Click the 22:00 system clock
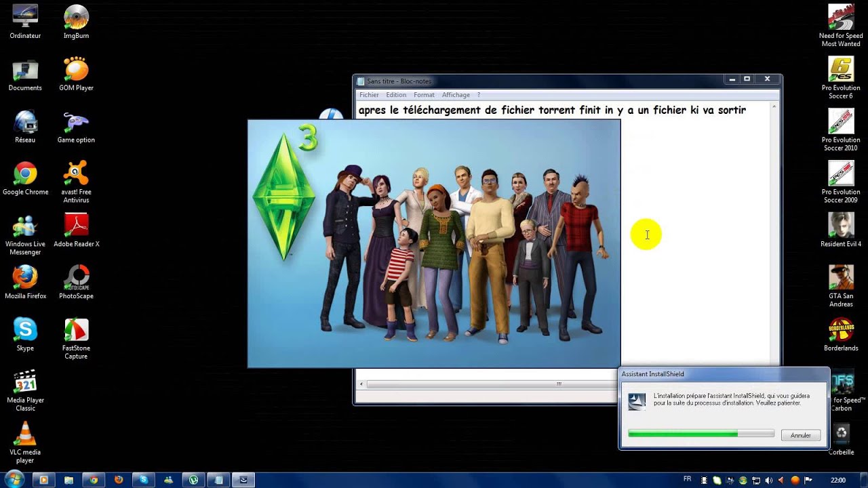The height and width of the screenshot is (488, 868). (838, 480)
